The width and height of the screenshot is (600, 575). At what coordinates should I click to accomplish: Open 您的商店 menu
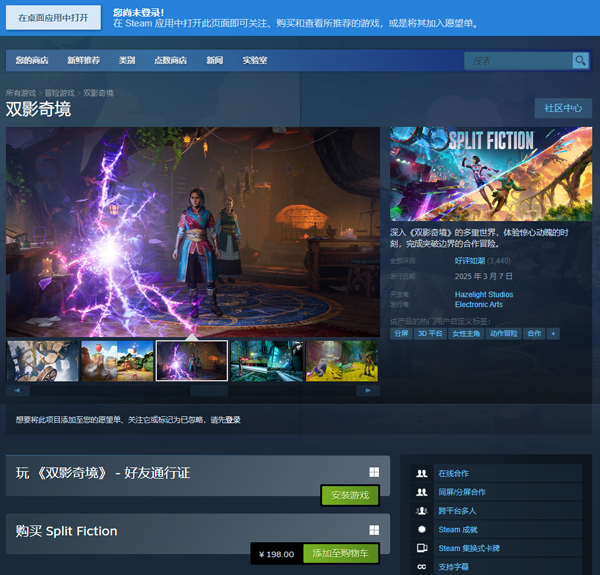32,60
